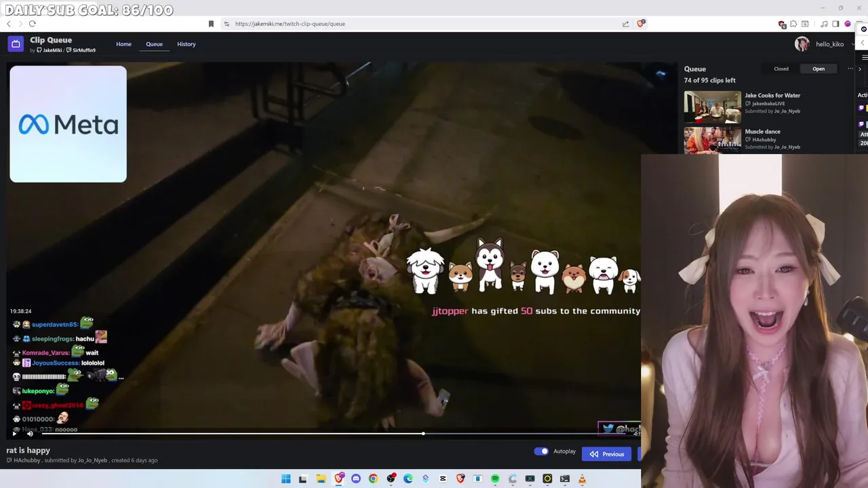Screen dimensions: 868x488
Task: Open the music note playlist icon
Action: click(824, 24)
